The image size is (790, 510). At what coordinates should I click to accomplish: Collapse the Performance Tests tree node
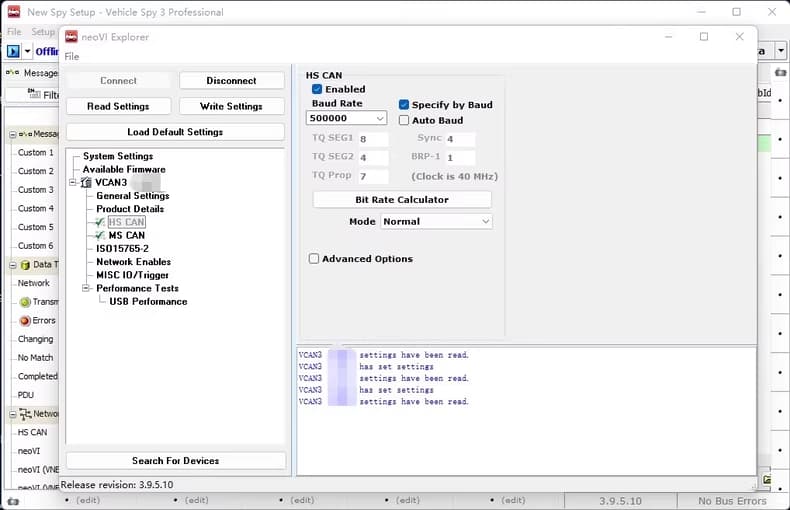[87, 288]
